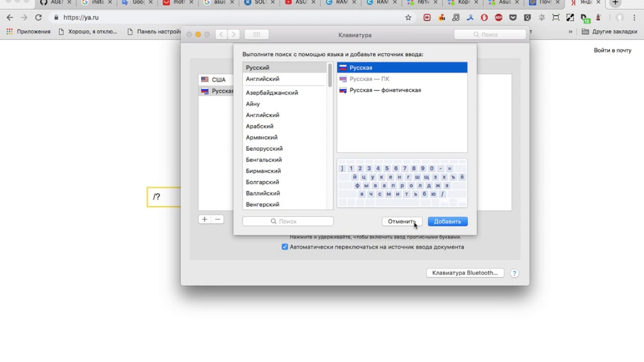Choose the Русская — ПК input source
This screenshot has height=362, width=644.
tap(402, 79)
